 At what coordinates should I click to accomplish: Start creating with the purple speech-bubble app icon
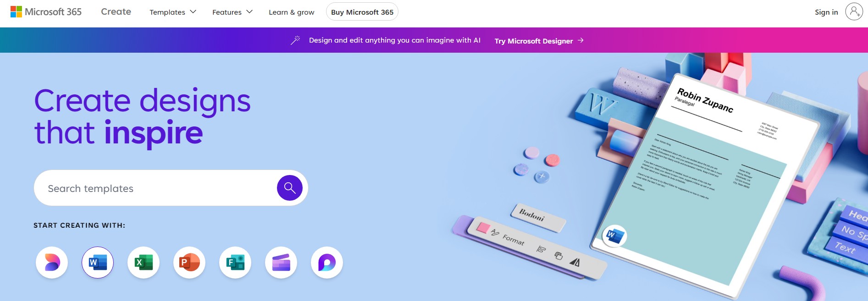tap(327, 263)
